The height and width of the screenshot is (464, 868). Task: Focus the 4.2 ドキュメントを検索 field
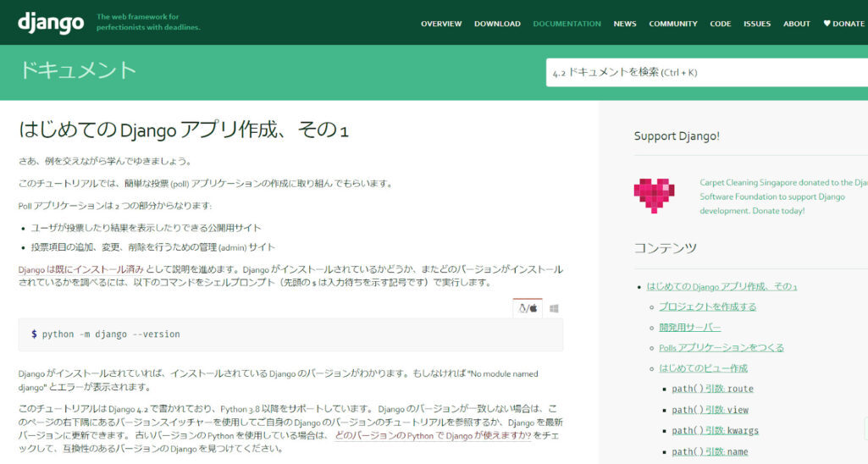(707, 73)
